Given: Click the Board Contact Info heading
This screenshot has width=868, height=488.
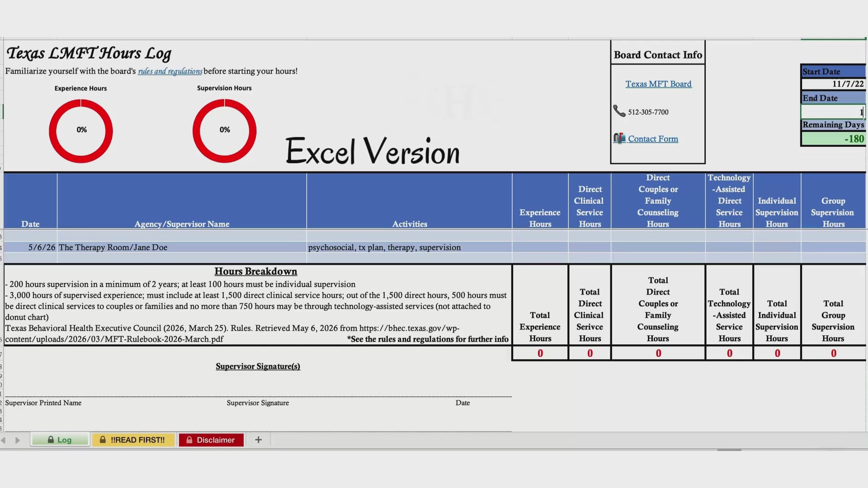Looking at the screenshot, I should click(658, 55).
